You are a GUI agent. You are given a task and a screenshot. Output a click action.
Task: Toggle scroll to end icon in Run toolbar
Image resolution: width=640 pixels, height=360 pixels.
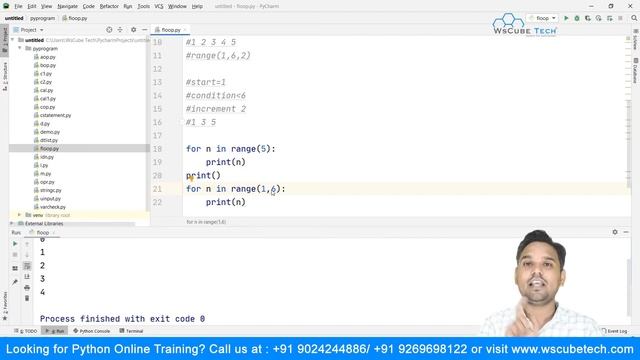click(x=27, y=277)
